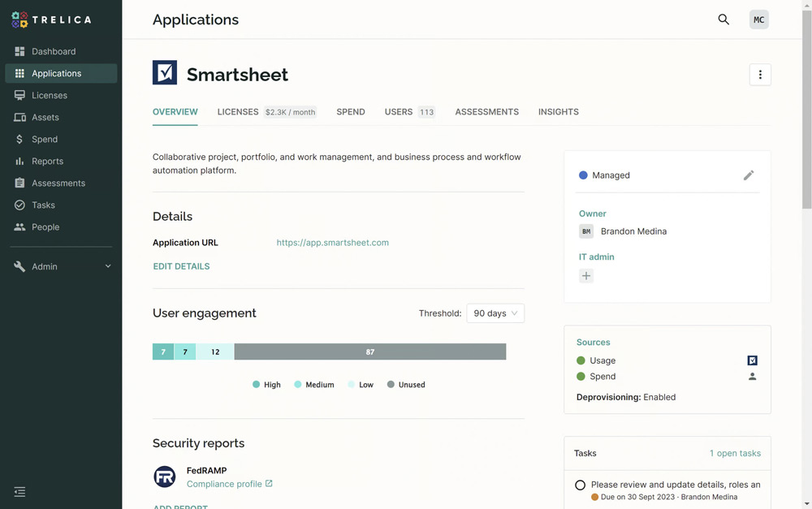Click the Low engagement bar segment showing 12
Image resolution: width=812 pixels, height=509 pixels.
point(215,352)
